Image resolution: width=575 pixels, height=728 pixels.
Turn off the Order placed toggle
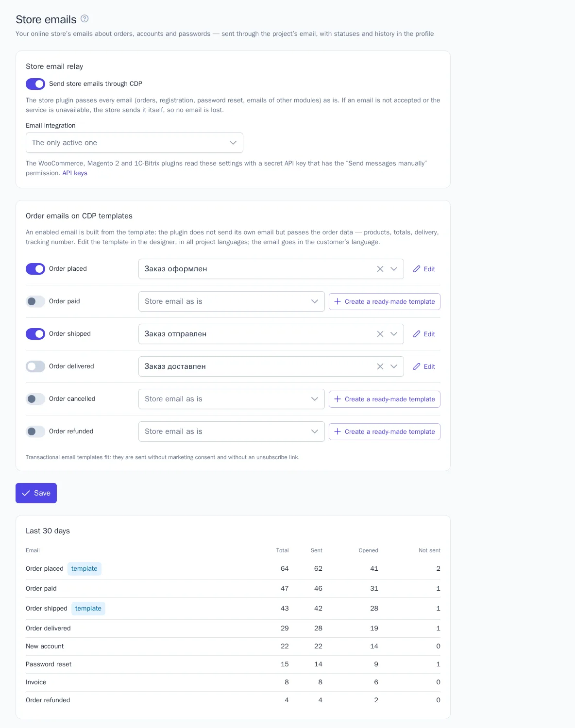[x=35, y=269]
